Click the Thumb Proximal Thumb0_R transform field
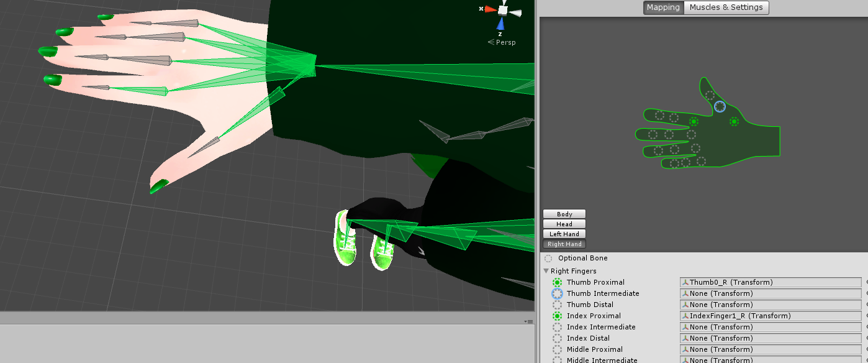The width and height of the screenshot is (868, 363). coord(771,282)
